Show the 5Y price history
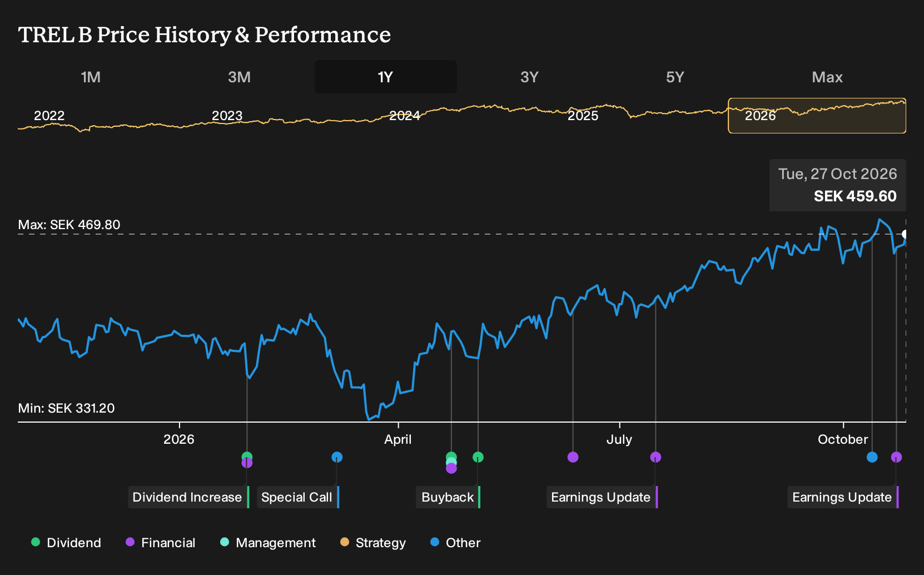Viewport: 924px width, 575px height. click(x=675, y=77)
